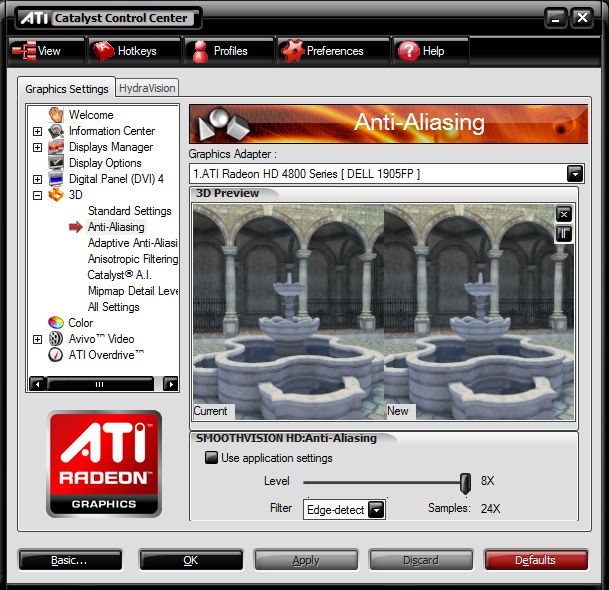
Task: Open the Filter Edge-detect dropdown
Action: pyautogui.click(x=376, y=509)
